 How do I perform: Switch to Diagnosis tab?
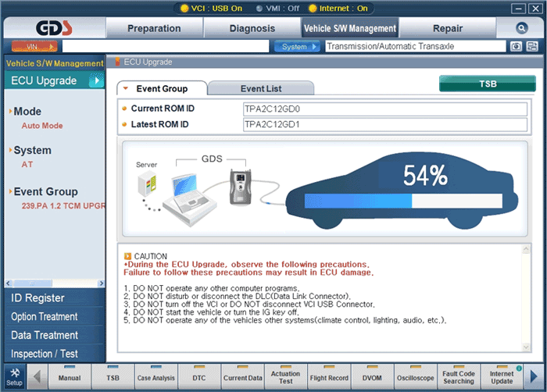click(252, 28)
